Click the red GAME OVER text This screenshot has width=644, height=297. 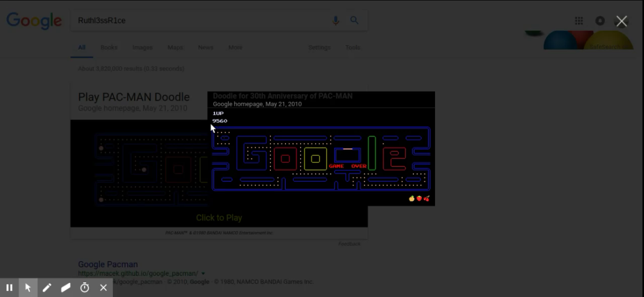pyautogui.click(x=348, y=166)
